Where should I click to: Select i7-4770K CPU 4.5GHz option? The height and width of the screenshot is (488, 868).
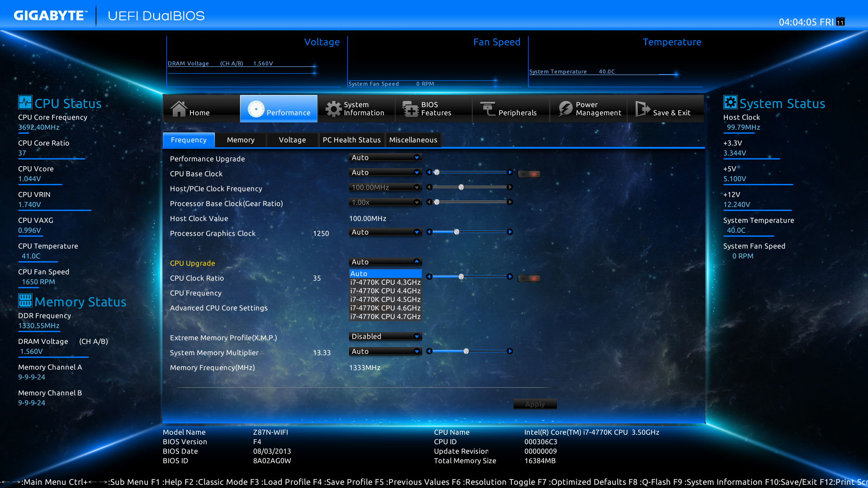tap(385, 300)
